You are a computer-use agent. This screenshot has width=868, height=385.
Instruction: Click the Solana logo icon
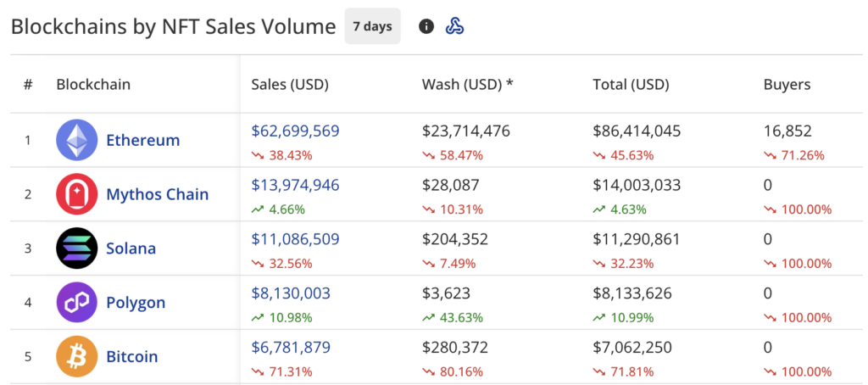pos(77,248)
